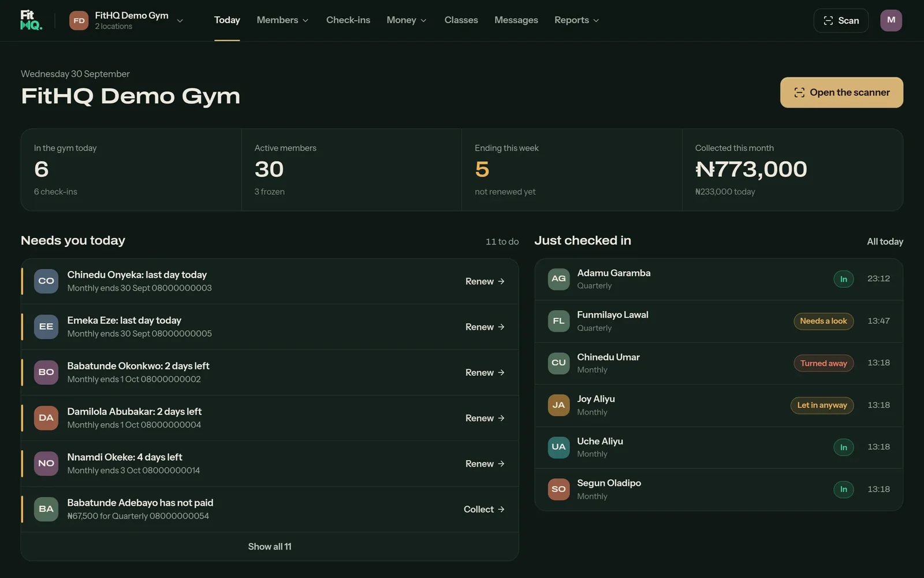The height and width of the screenshot is (578, 924).
Task: Open the Reports dropdown menu
Action: (x=576, y=20)
